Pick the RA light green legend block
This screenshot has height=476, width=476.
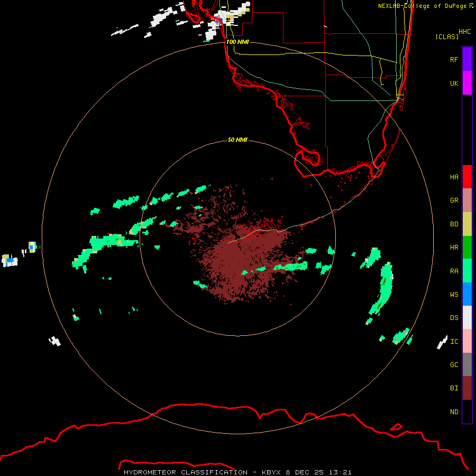pos(467,271)
